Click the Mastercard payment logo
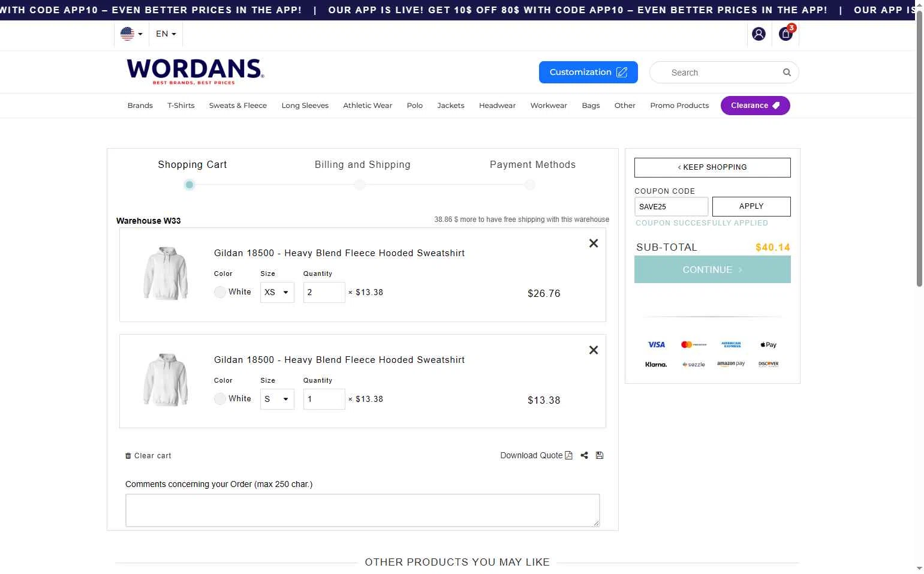 [694, 344]
